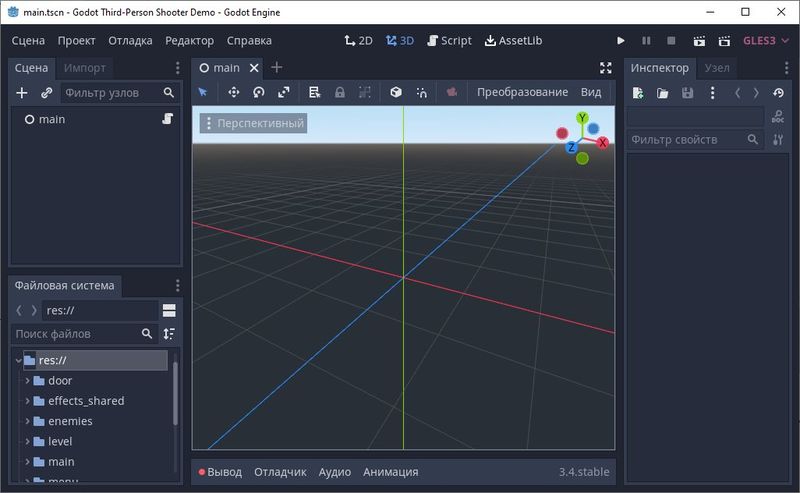Go to previous edited object in history
800x493 pixels.
point(737,93)
